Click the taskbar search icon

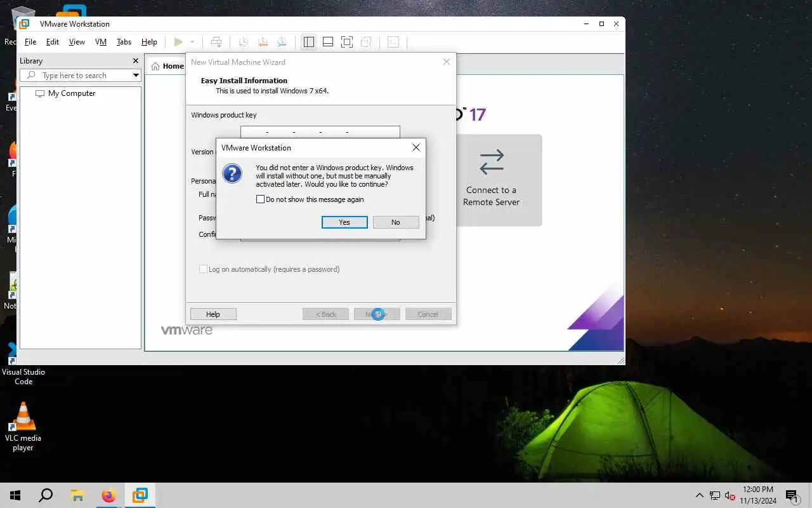pyautogui.click(x=46, y=495)
